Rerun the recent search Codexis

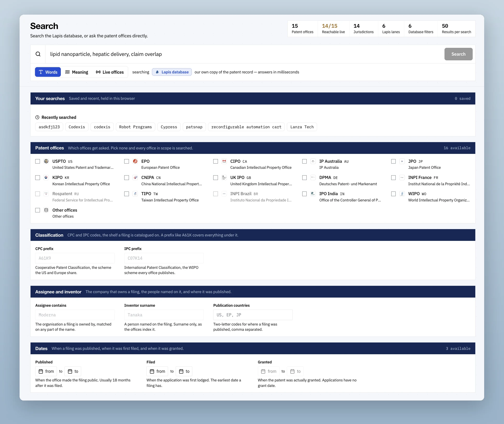pyautogui.click(x=77, y=127)
